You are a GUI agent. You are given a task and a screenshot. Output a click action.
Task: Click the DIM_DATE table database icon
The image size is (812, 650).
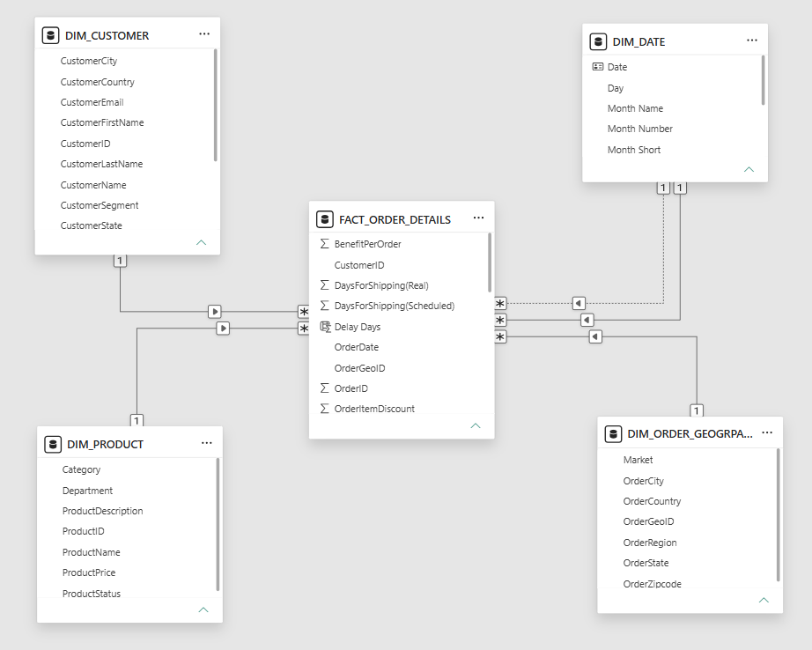pyautogui.click(x=598, y=41)
